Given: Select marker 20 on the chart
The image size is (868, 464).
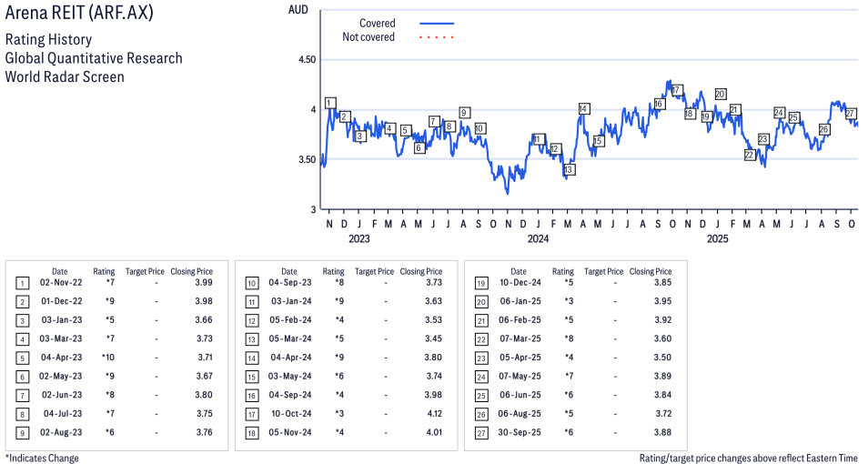Looking at the screenshot, I should (721, 94).
